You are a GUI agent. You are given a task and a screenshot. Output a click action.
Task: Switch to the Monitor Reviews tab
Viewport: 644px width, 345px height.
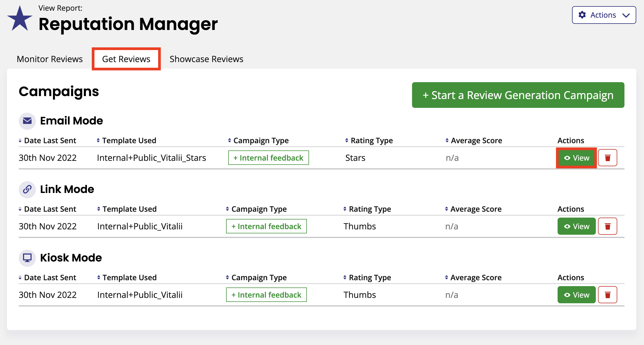click(x=50, y=59)
